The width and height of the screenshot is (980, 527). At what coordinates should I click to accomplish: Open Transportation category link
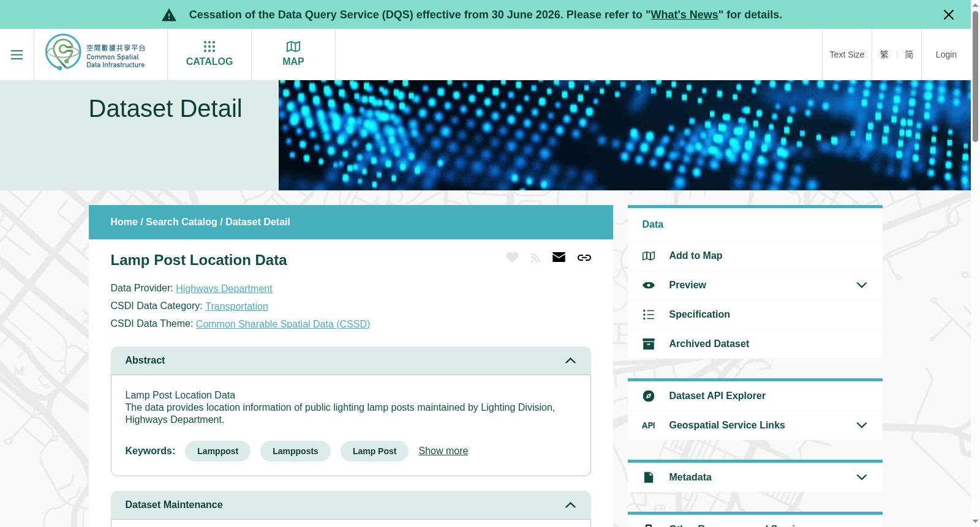pos(236,306)
